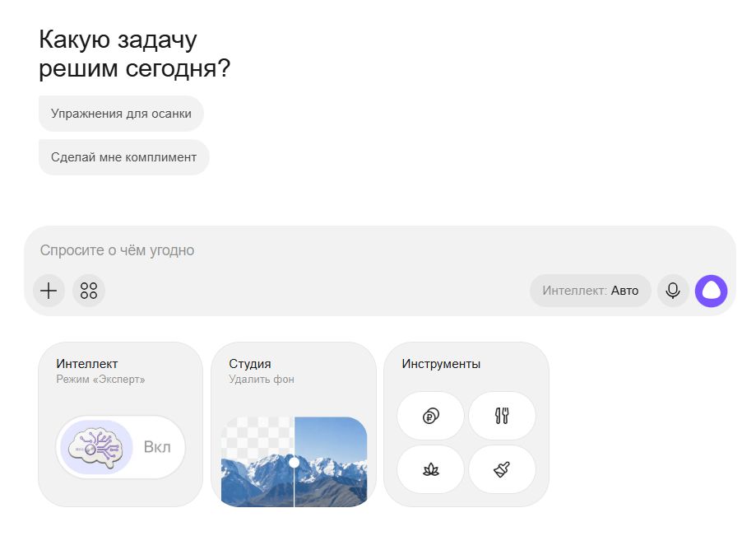Viewport: 756px width, 536px height.
Task: Click the Интеллект card title
Action: click(x=86, y=364)
